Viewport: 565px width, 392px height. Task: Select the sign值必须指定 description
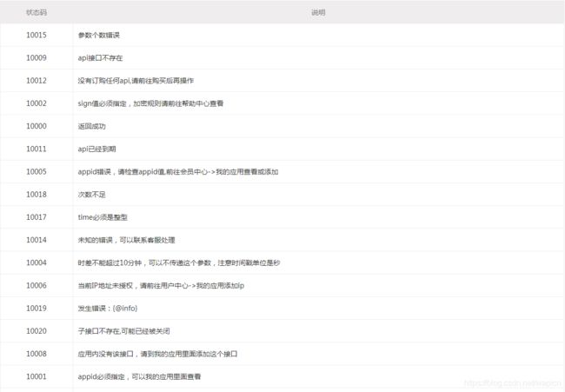[x=150, y=103]
